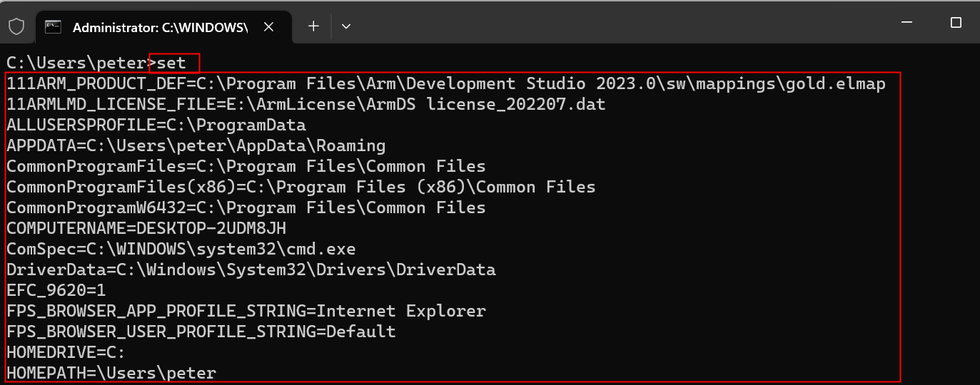The image size is (980, 385).
Task: Click the 11ARMLMD_LICENSE_FILE output line
Action: coord(305,105)
